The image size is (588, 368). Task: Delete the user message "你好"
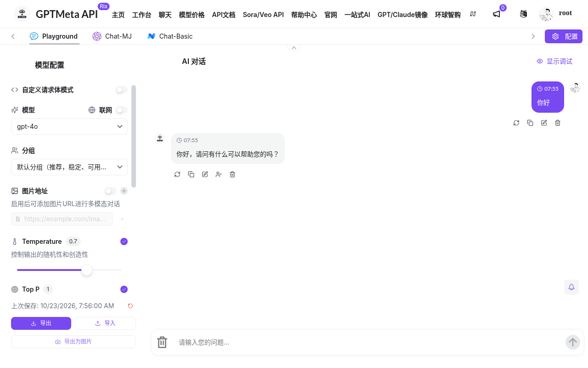[x=558, y=123]
